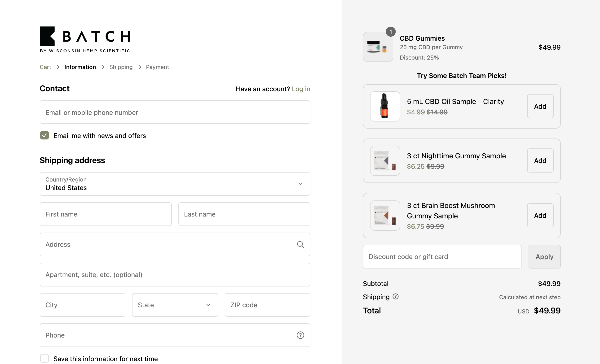Image resolution: width=600 pixels, height=364 pixels.
Task: Click the BATCH logo
Action: 85,39
